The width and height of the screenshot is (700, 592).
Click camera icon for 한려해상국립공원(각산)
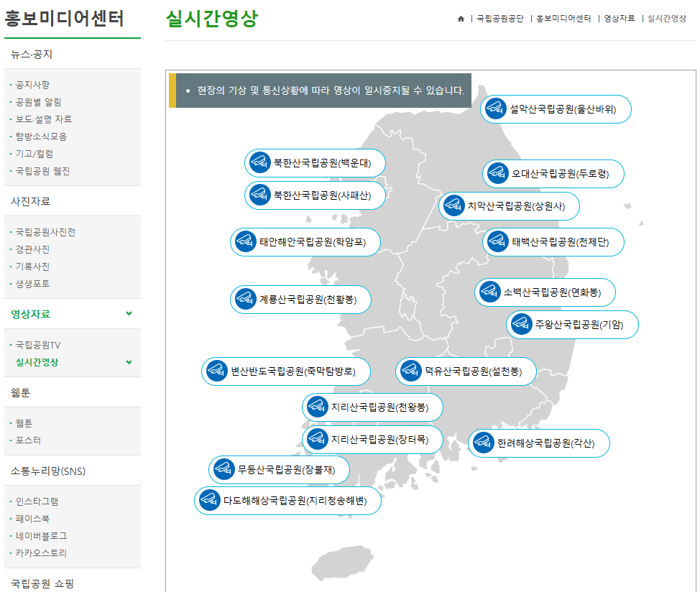click(x=483, y=443)
